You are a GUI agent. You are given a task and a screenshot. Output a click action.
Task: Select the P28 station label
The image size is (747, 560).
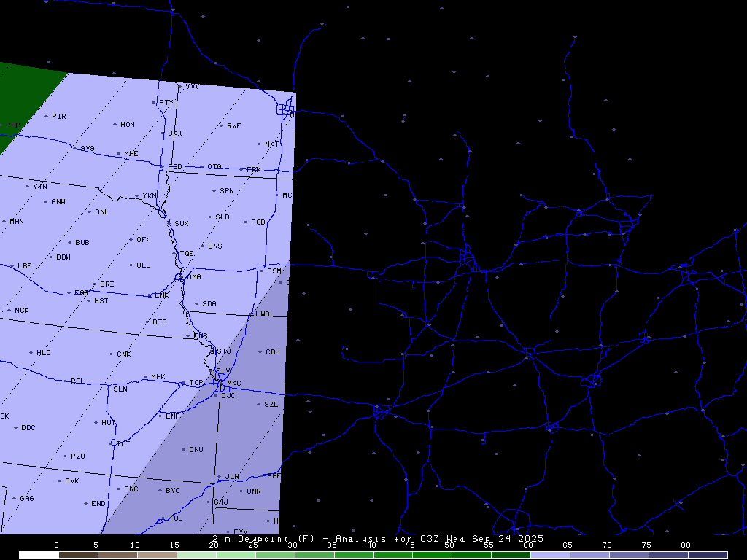(x=77, y=456)
